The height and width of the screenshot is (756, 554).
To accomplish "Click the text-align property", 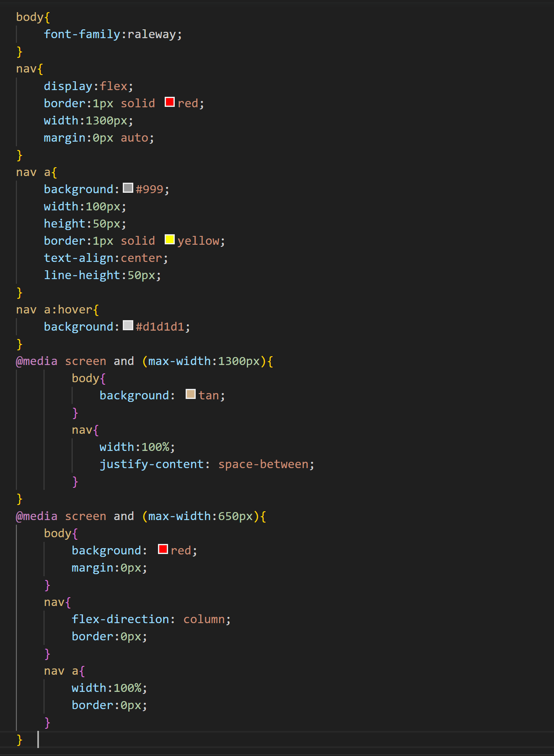I will [79, 258].
